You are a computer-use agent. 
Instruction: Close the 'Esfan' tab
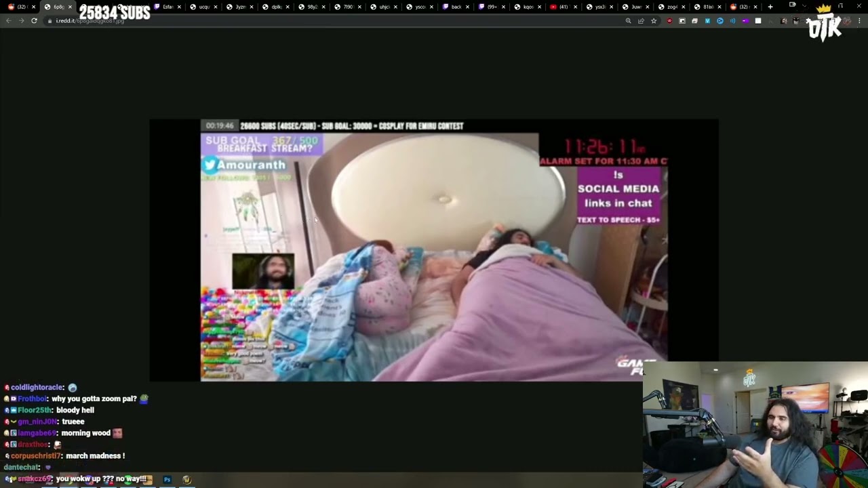(x=179, y=7)
